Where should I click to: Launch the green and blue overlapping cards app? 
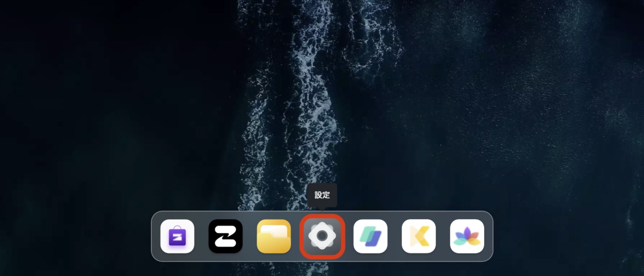point(370,236)
